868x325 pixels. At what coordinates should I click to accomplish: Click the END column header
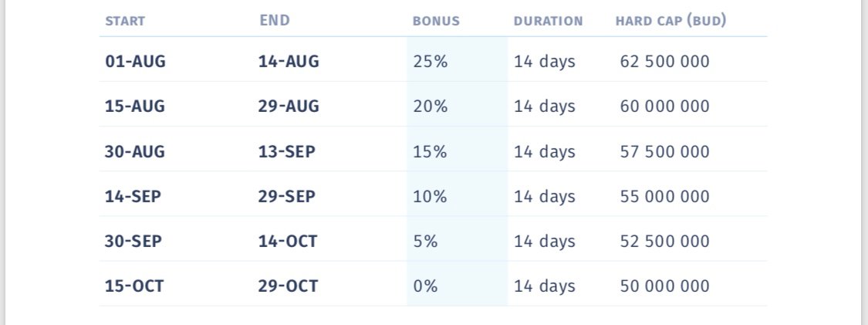(275, 21)
